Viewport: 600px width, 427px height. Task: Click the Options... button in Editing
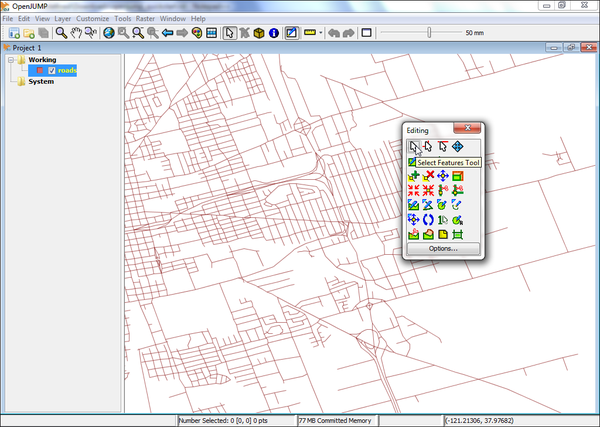pyautogui.click(x=442, y=248)
